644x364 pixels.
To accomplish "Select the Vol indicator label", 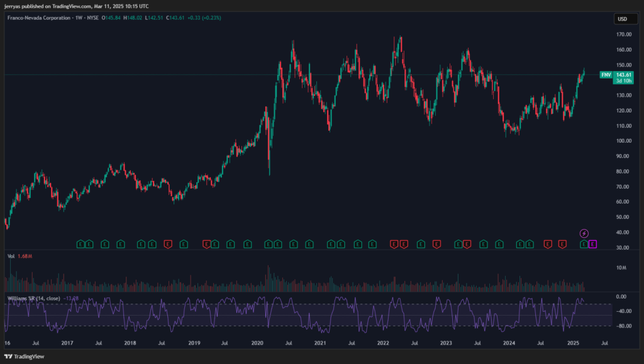I will [x=11, y=256].
